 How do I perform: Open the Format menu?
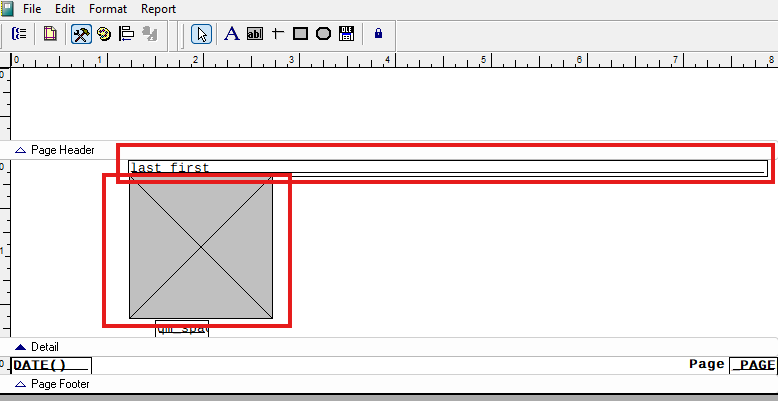click(x=108, y=9)
